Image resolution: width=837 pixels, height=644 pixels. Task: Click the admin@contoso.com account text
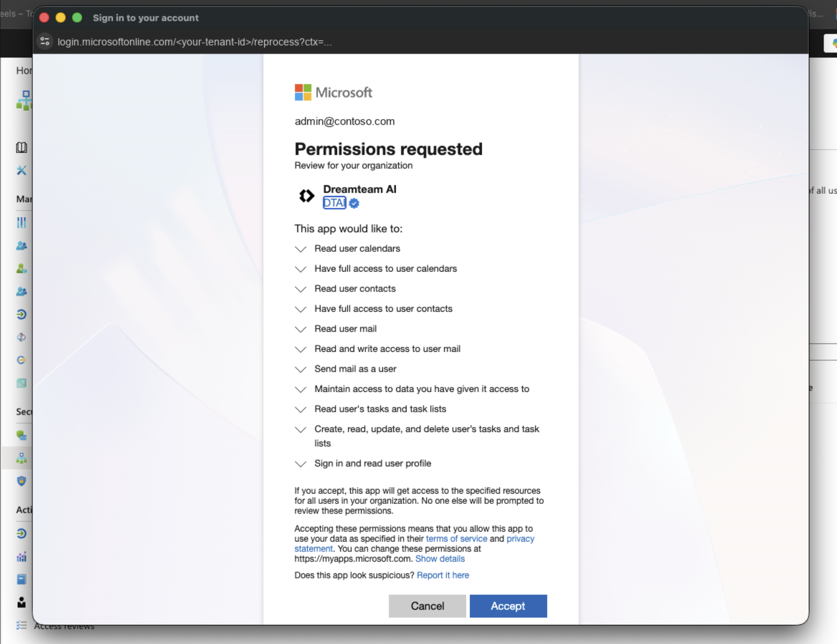pyautogui.click(x=344, y=122)
